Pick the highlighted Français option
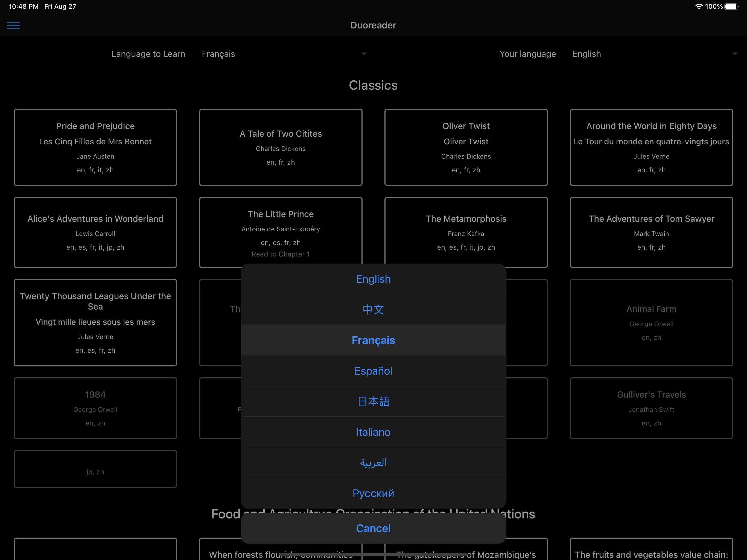Viewport: 747px width, 560px height. point(373,340)
